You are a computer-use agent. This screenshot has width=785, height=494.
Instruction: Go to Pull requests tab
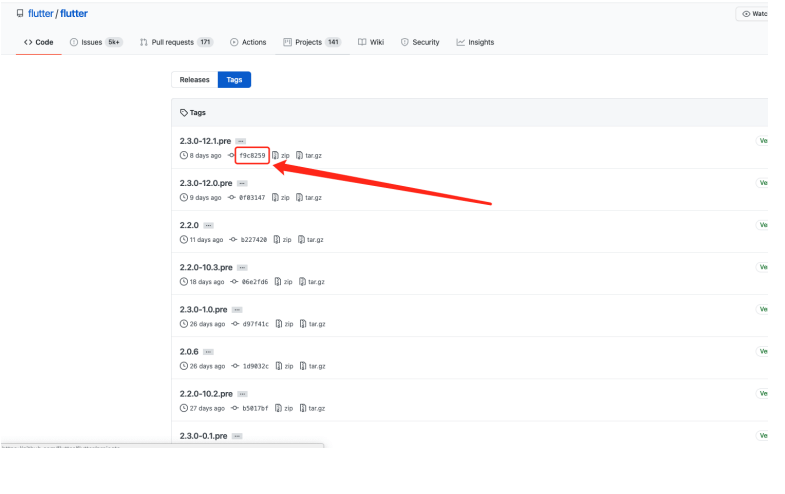click(x=176, y=42)
